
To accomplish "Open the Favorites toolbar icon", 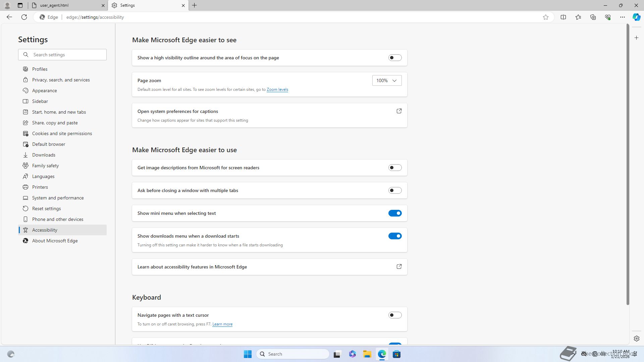I will (578, 17).
